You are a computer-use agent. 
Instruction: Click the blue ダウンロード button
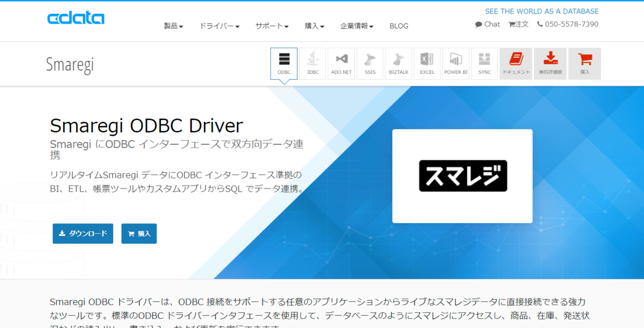(83, 234)
